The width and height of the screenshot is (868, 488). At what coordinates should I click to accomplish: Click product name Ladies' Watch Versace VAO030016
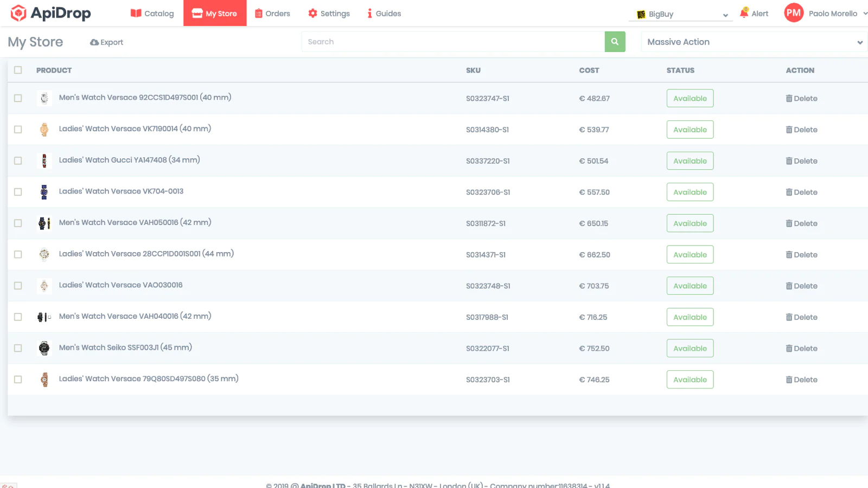click(120, 285)
